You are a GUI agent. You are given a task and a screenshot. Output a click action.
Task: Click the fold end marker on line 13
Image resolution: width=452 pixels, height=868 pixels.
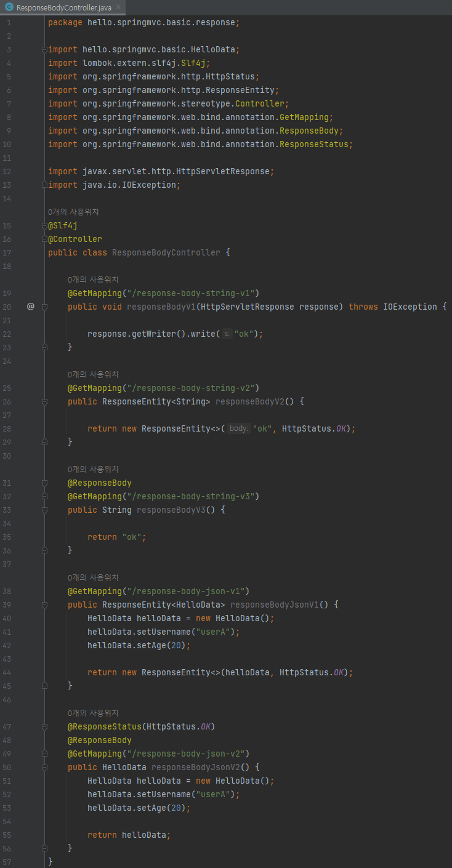point(44,185)
